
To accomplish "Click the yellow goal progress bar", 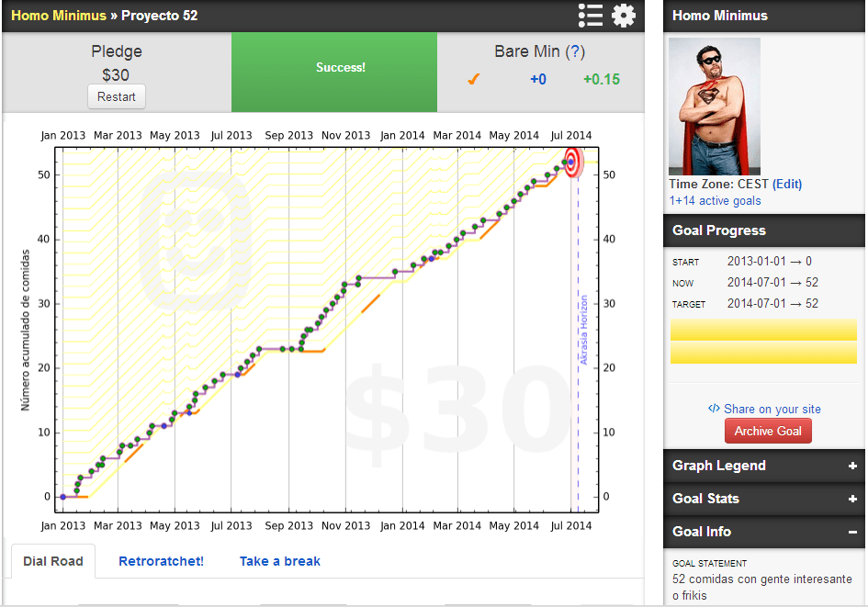I will 763,342.
